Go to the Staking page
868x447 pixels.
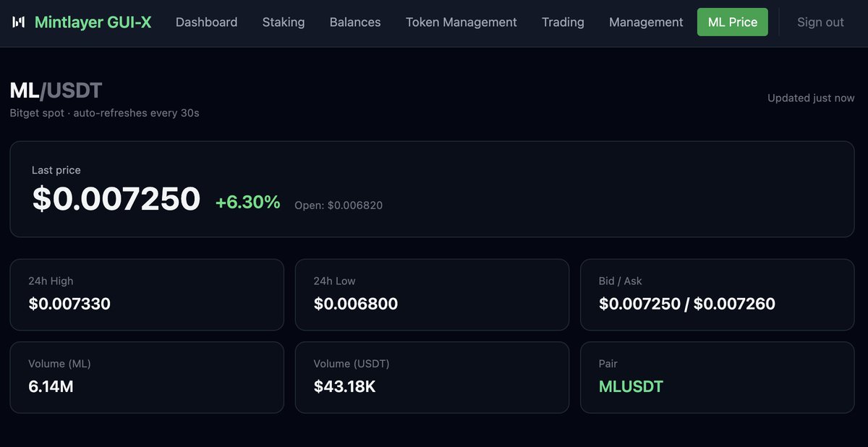(284, 22)
